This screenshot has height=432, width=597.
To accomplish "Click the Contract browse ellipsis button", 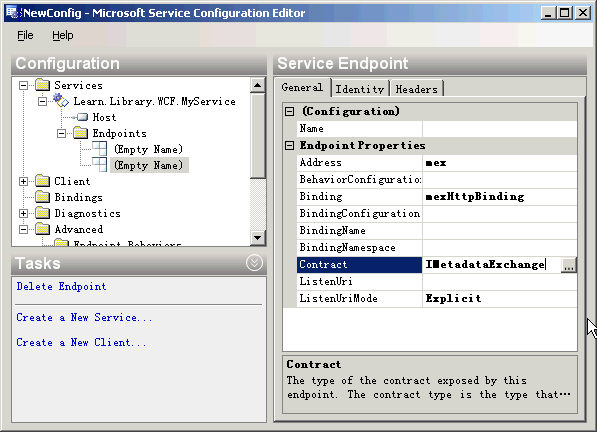I will [569, 265].
